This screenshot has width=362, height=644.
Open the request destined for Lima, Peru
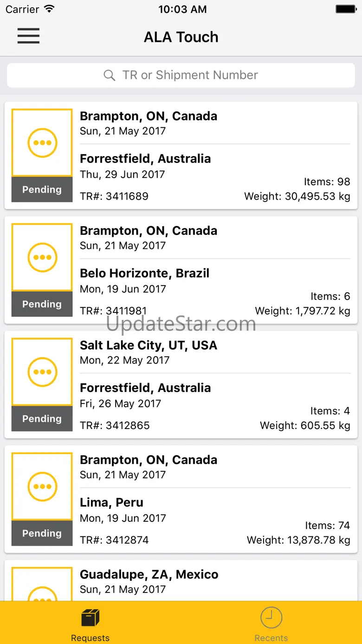coord(181,500)
